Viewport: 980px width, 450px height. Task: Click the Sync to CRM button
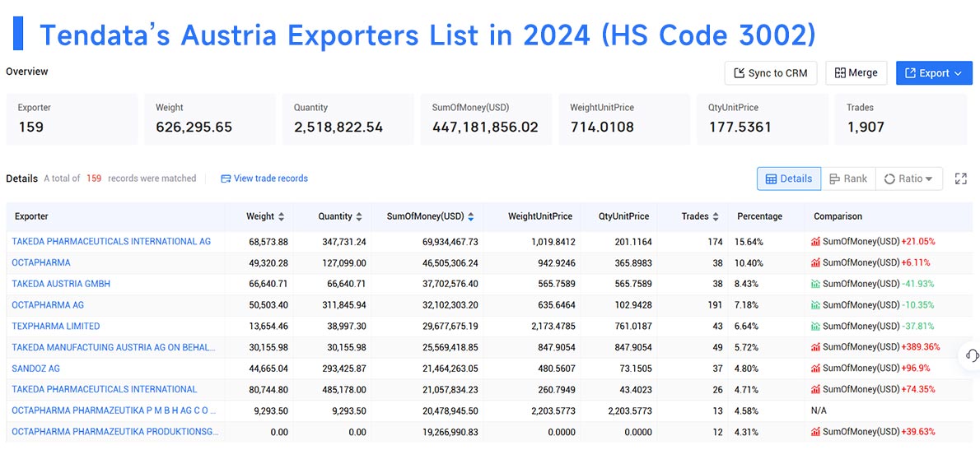point(771,73)
